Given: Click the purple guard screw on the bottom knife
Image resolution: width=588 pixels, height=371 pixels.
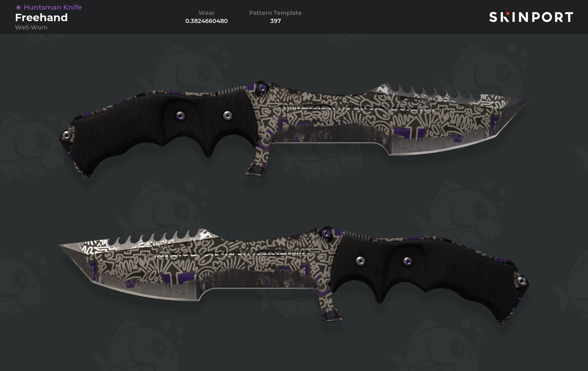Looking at the screenshot, I should click(x=326, y=234).
